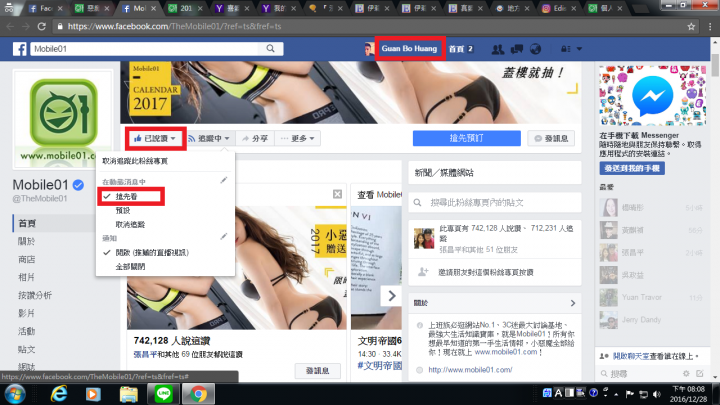Click 取消追蹤此粉絲專頁 menu entry
Viewport: 720px width, 405px height.
point(135,161)
